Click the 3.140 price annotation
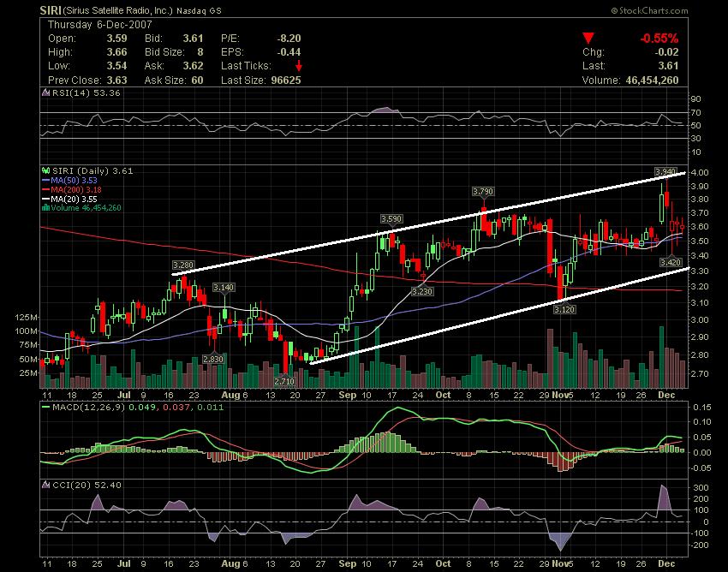Image resolution: width=728 pixels, height=572 pixels. coord(224,288)
